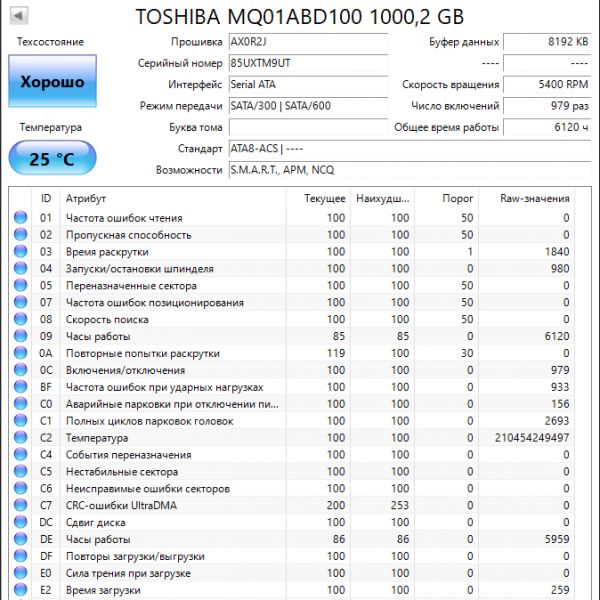
Task: Click the status orb for attribute 09
Action: pyautogui.click(x=21, y=336)
